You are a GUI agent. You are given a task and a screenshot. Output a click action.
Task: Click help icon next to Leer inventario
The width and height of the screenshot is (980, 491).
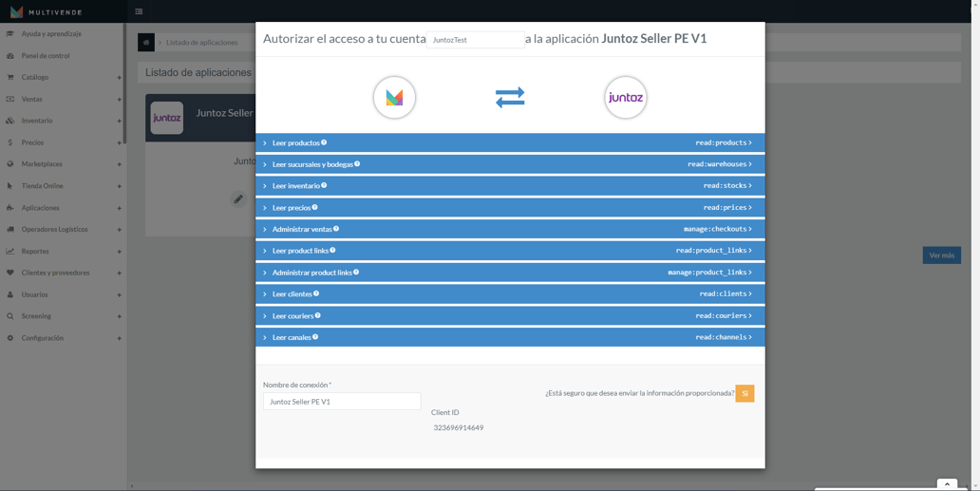tap(324, 185)
